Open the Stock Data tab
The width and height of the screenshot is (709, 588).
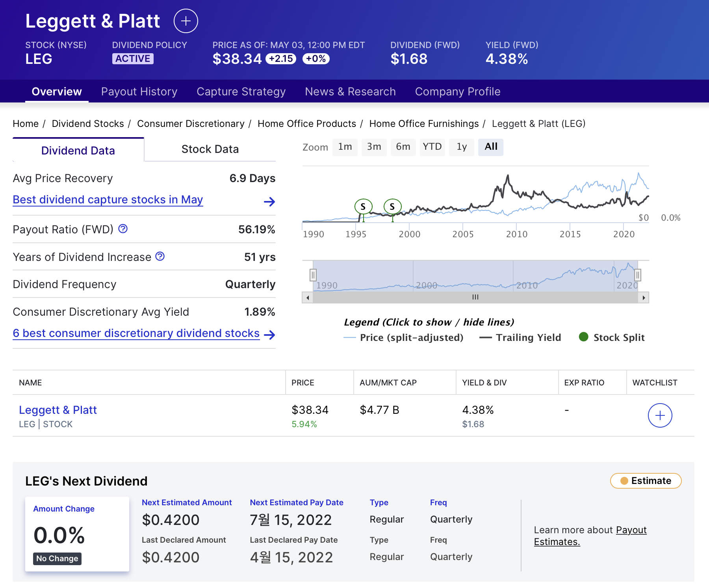pos(210,149)
